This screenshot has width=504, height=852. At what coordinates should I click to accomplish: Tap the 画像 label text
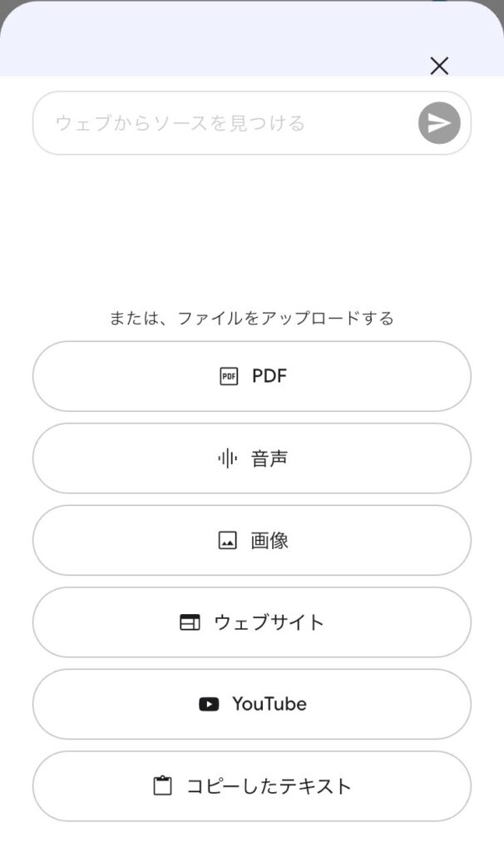pos(269,541)
